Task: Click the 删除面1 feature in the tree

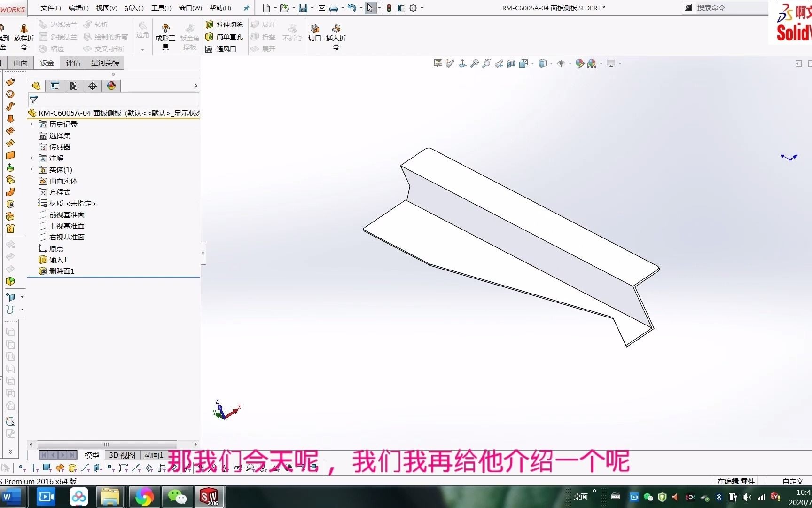Action: (x=61, y=271)
